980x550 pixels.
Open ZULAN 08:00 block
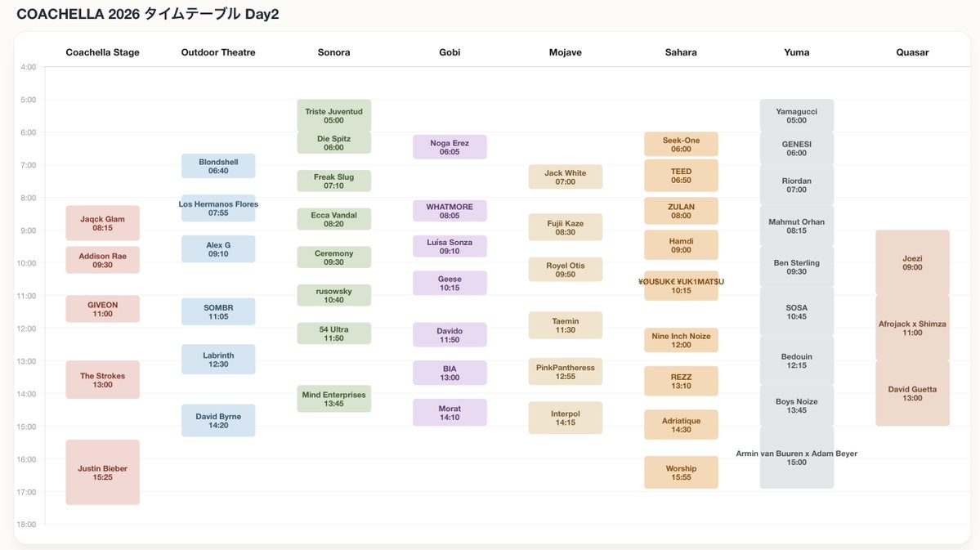(x=681, y=211)
